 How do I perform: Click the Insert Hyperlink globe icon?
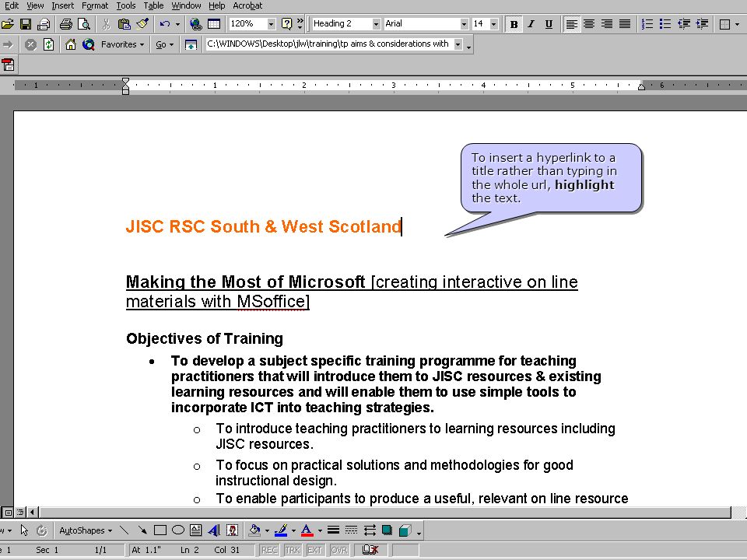tap(195, 24)
